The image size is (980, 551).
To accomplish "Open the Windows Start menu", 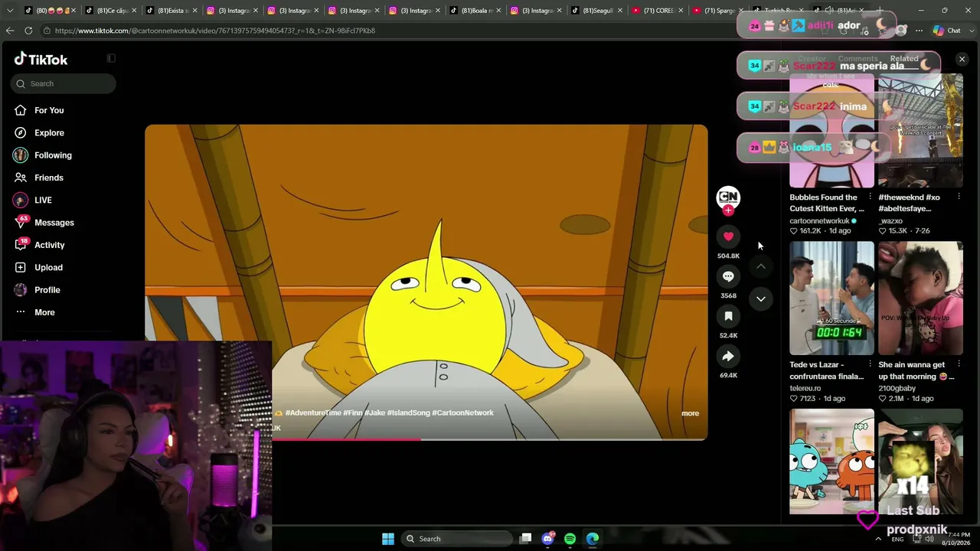I will click(x=388, y=539).
